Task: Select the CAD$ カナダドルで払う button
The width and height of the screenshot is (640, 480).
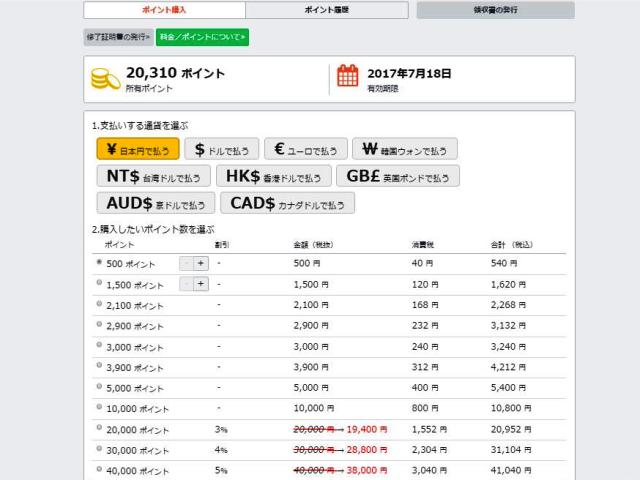Action: tap(287, 203)
